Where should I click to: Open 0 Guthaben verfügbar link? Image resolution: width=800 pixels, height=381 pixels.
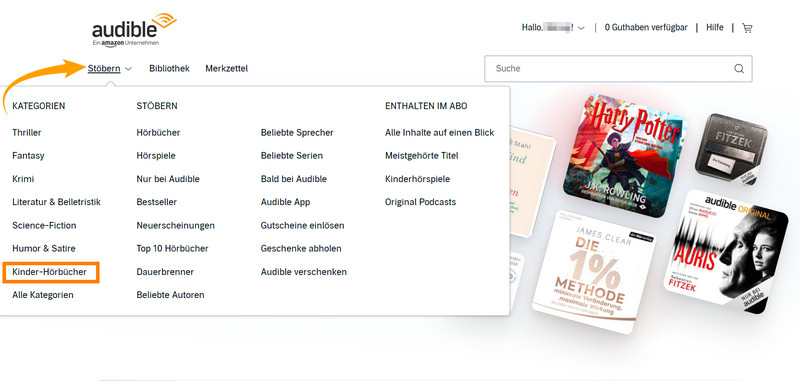(646, 28)
